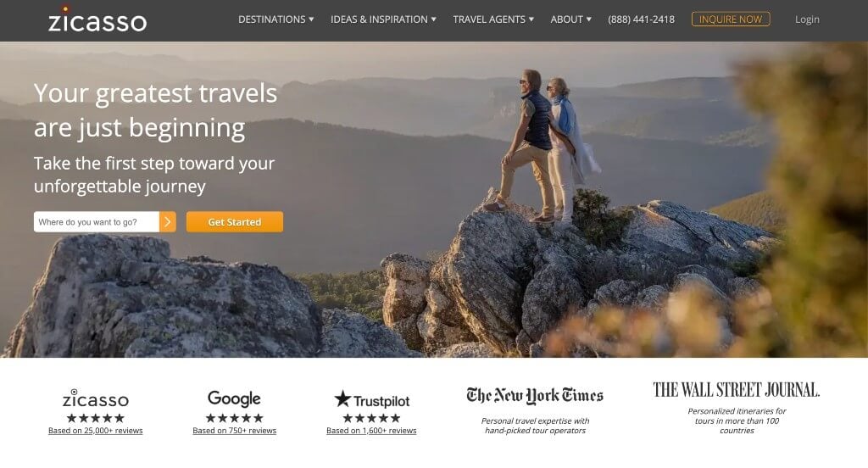Open the 'Based on 750+ reviews' link
This screenshot has height=468, width=868.
234,431
